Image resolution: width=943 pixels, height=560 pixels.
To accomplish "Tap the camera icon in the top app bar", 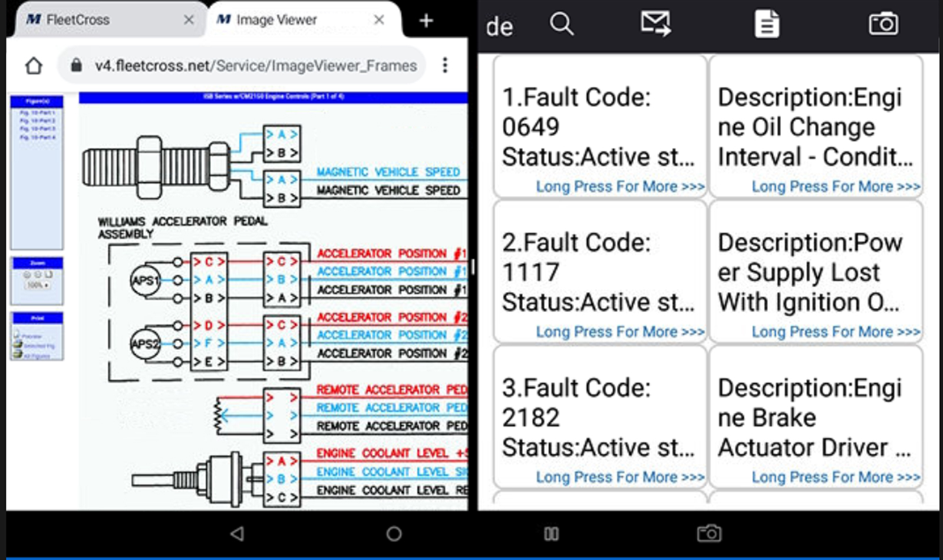I will (x=883, y=24).
